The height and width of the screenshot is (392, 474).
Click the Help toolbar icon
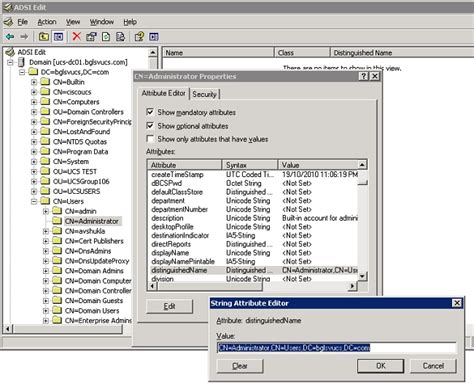[139, 37]
